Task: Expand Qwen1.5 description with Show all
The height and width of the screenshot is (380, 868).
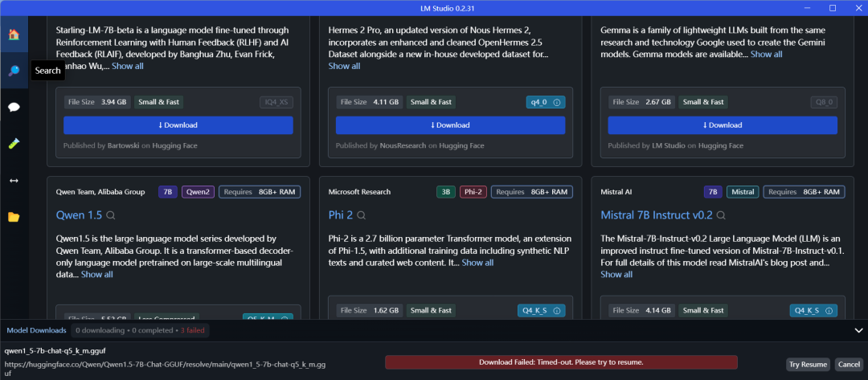Action: (97, 274)
